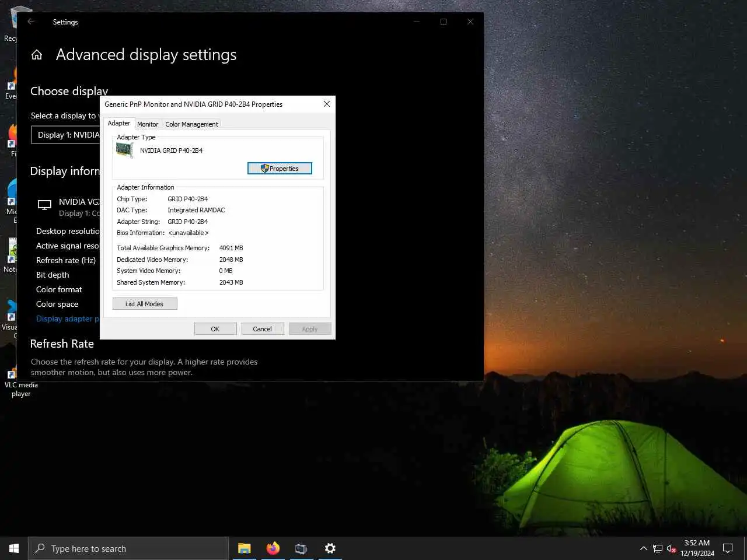Switch to the Monitor tab
Image resolution: width=747 pixels, height=560 pixels.
point(148,124)
